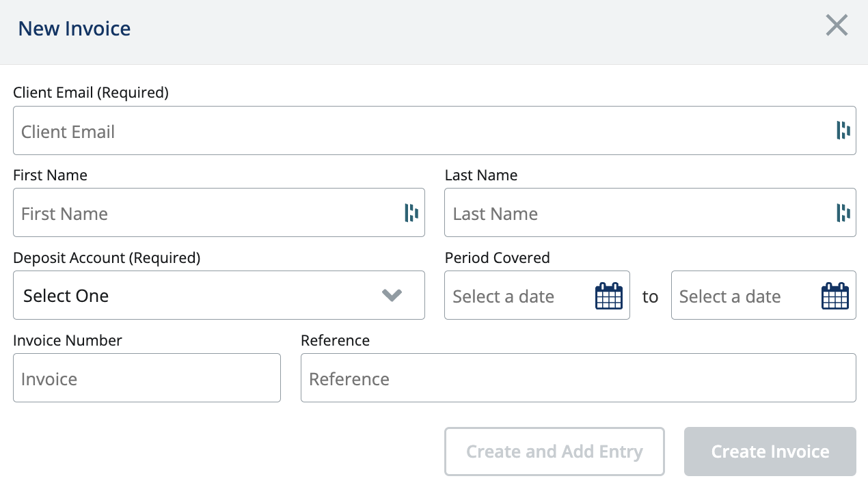
Task: Click the New Invoice dialog title
Action: coord(74,28)
